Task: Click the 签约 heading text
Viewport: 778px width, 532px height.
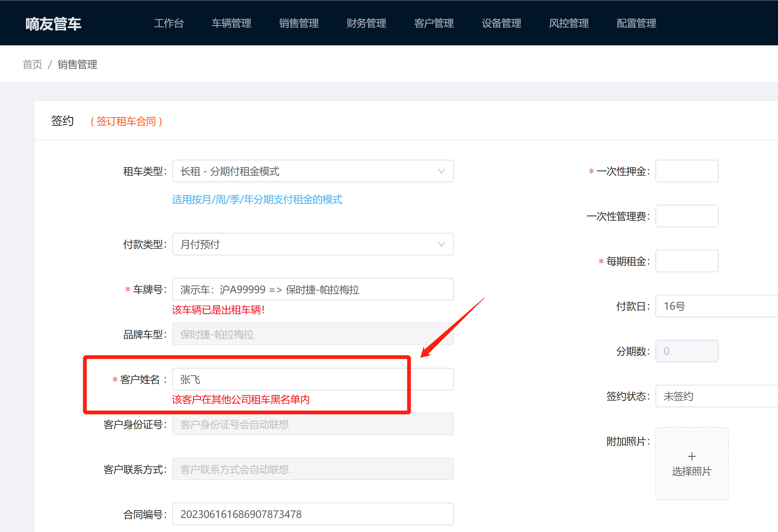Action: coord(62,121)
